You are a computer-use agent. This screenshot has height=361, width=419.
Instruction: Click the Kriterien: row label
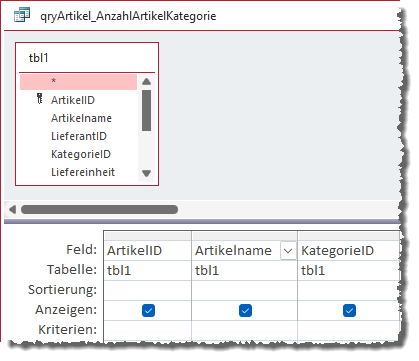pos(67,330)
